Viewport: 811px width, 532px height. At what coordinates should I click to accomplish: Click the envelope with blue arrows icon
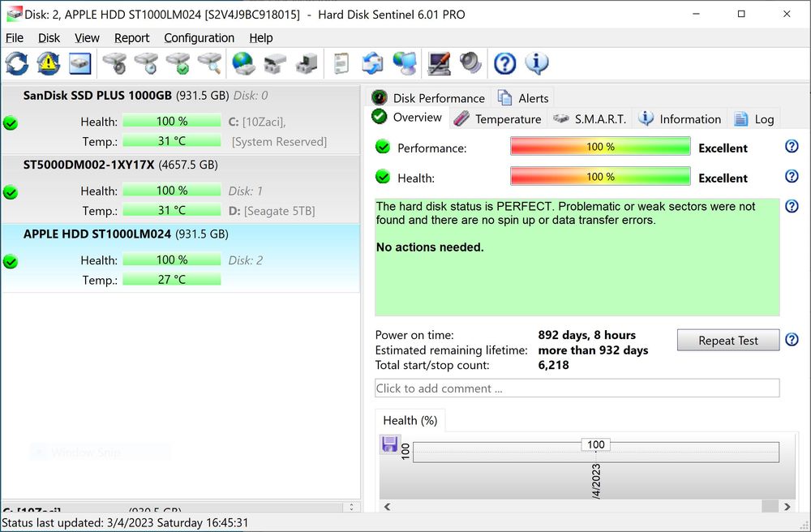coord(372,63)
